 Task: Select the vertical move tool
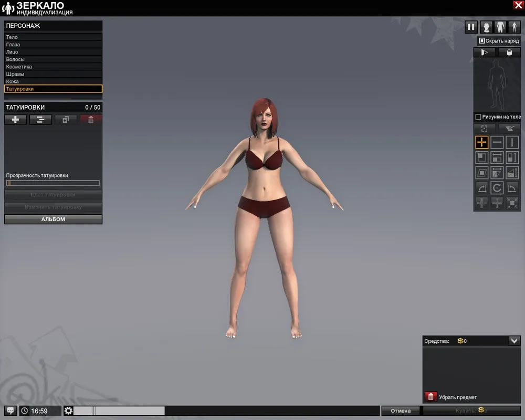(x=512, y=142)
